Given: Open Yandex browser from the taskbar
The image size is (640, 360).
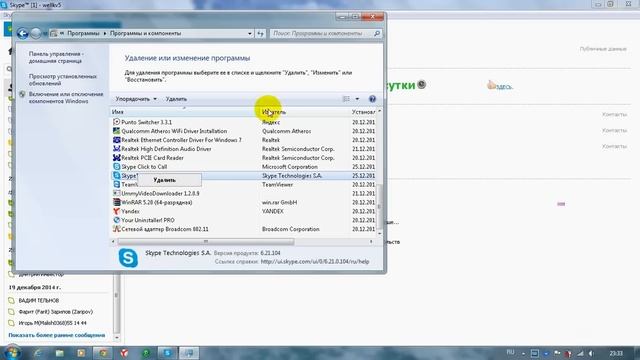Looking at the screenshot, I should pyautogui.click(x=124, y=353).
